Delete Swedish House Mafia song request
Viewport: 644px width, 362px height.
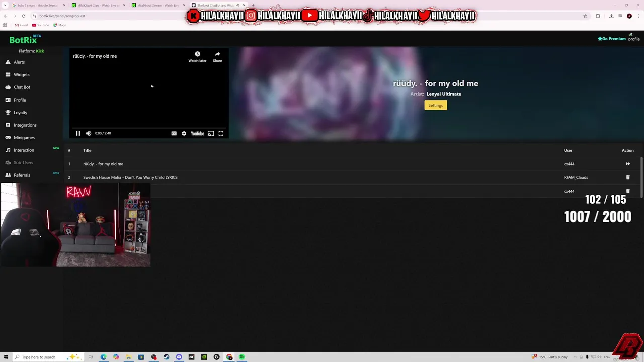[x=627, y=177]
